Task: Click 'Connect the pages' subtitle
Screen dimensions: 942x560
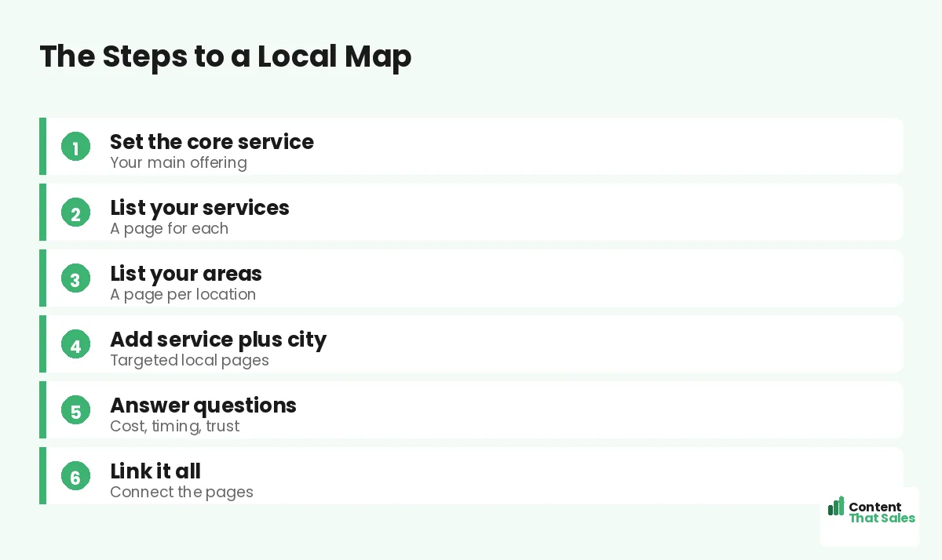Action: 181,493
